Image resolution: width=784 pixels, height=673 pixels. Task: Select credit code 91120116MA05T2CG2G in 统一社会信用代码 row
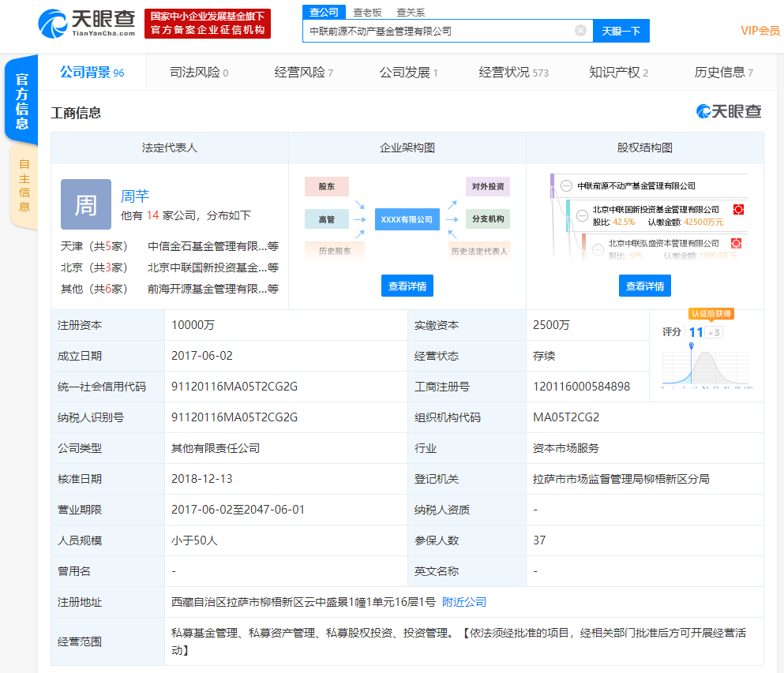(234, 387)
